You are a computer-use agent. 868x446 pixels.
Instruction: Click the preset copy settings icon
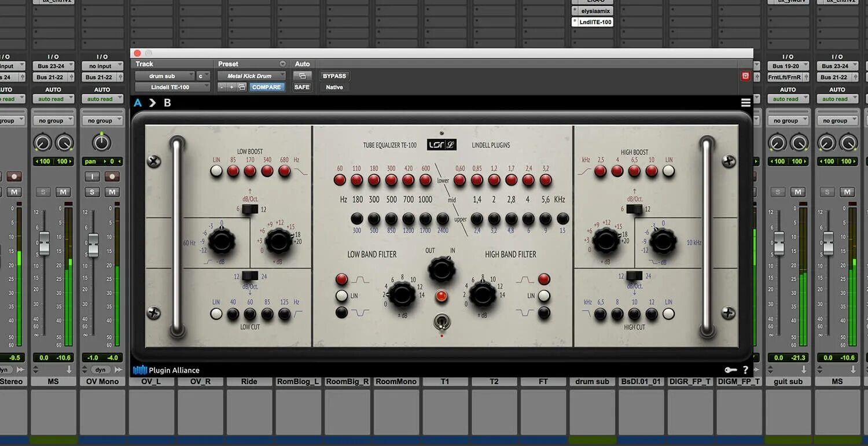[241, 87]
